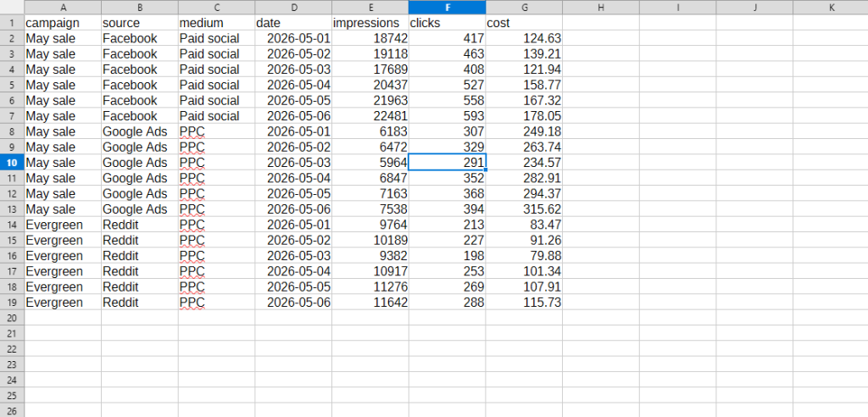This screenshot has width=868, height=417.
Task: Select the 'cost' header cell
Action: click(524, 23)
